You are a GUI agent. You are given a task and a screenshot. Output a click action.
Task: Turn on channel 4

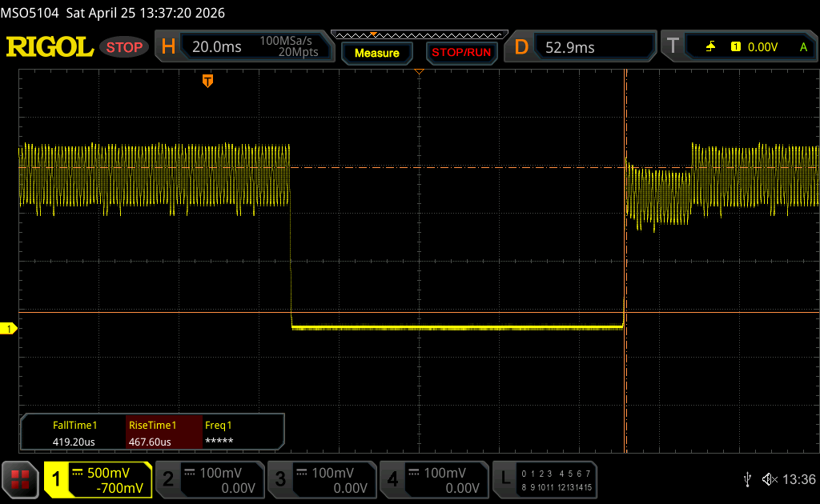pyautogui.click(x=433, y=479)
